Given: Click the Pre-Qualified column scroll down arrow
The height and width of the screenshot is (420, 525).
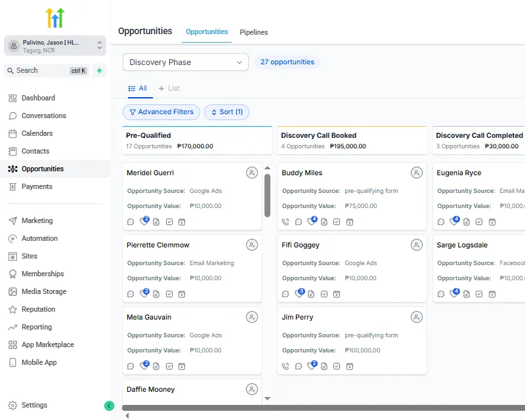Looking at the screenshot, I should pos(267,398).
